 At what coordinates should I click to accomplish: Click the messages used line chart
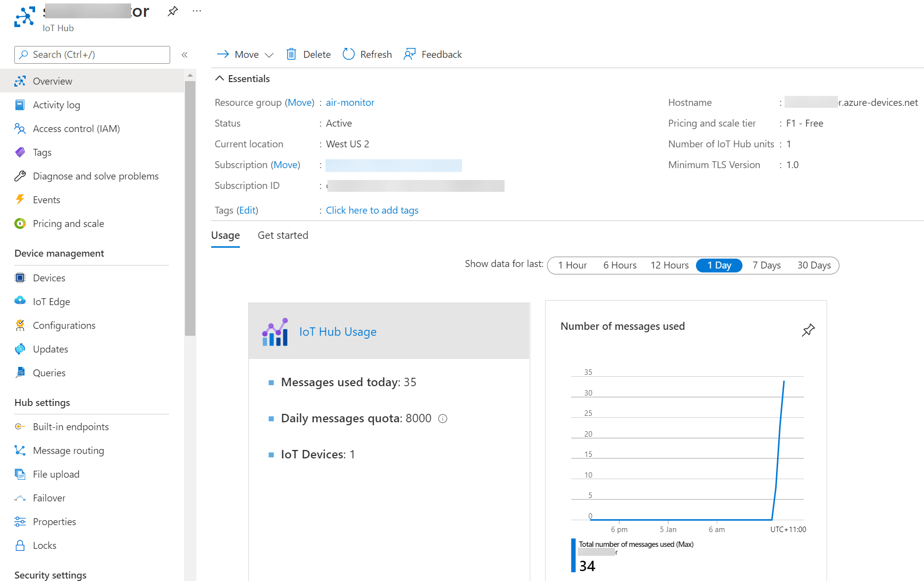(687, 447)
